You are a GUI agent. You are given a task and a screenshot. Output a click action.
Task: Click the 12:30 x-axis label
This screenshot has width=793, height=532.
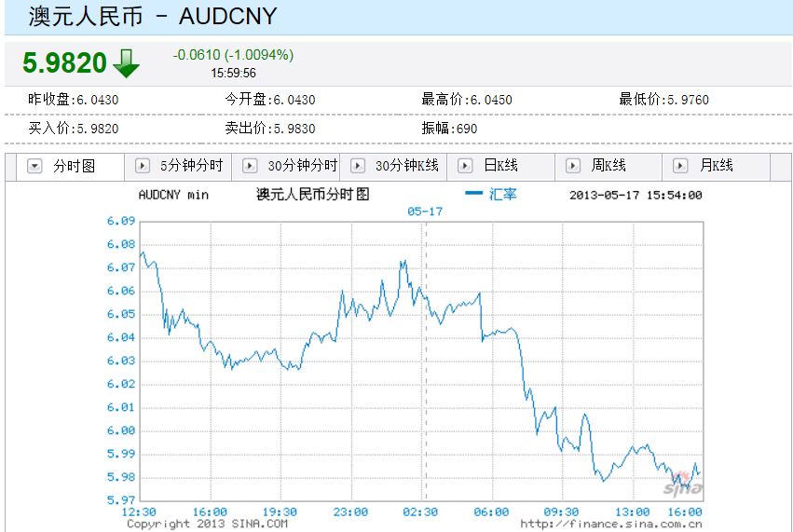click(139, 512)
